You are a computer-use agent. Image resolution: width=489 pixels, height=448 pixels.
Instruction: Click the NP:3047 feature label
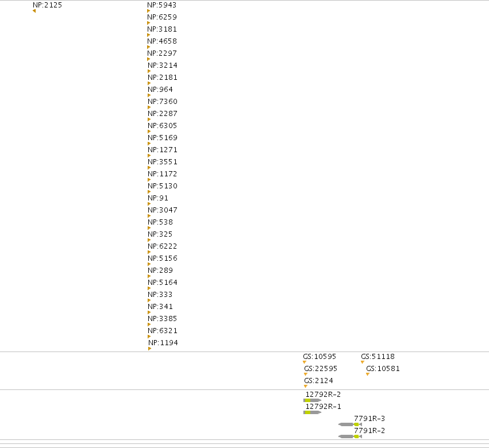tap(163, 210)
